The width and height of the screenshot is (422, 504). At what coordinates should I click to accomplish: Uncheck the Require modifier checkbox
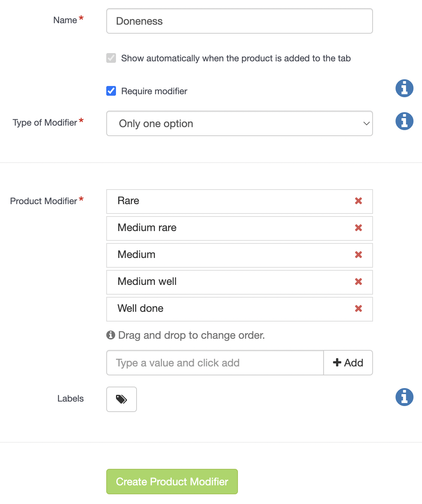(x=111, y=91)
